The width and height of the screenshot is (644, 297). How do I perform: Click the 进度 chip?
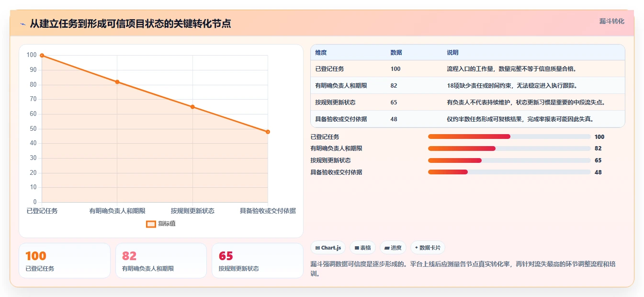coord(393,248)
